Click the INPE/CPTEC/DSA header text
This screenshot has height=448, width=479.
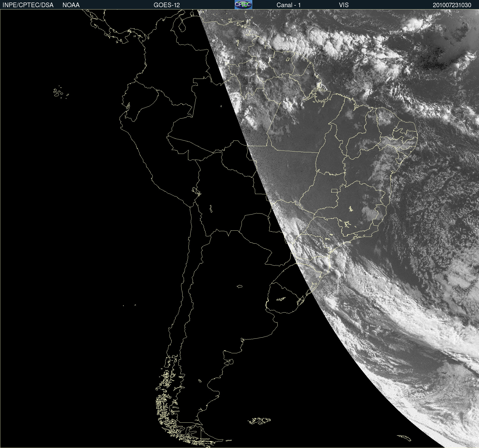tap(28, 5)
